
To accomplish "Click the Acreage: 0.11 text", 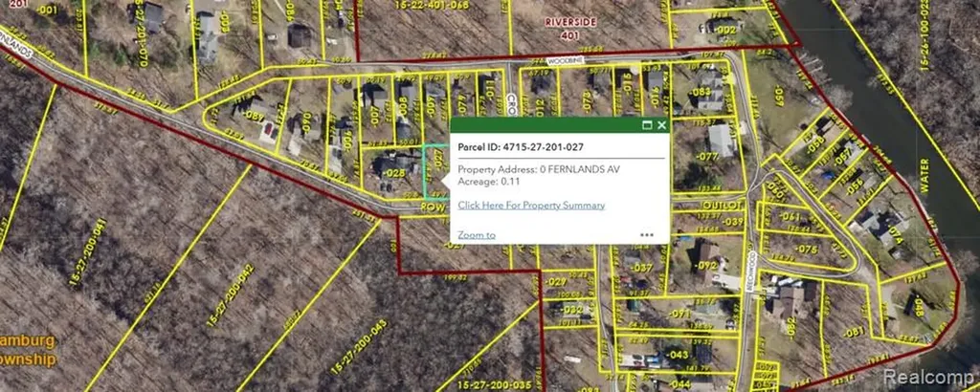I will tap(489, 181).
